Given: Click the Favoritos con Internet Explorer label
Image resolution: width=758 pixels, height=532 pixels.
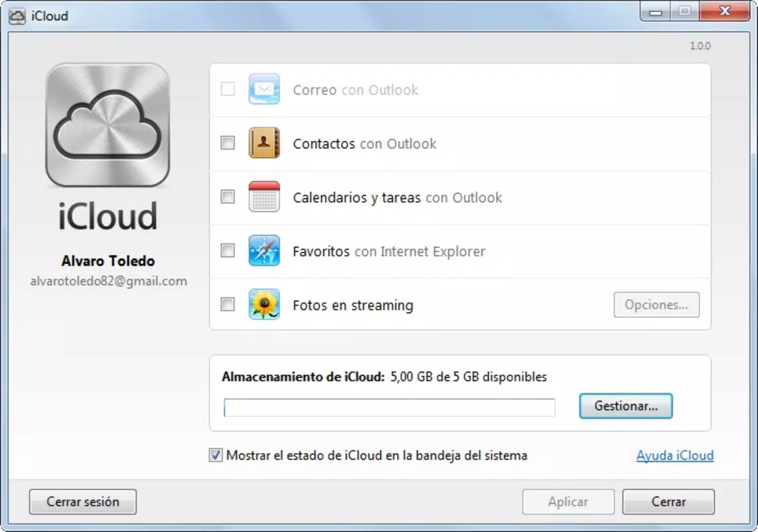Looking at the screenshot, I should [389, 251].
